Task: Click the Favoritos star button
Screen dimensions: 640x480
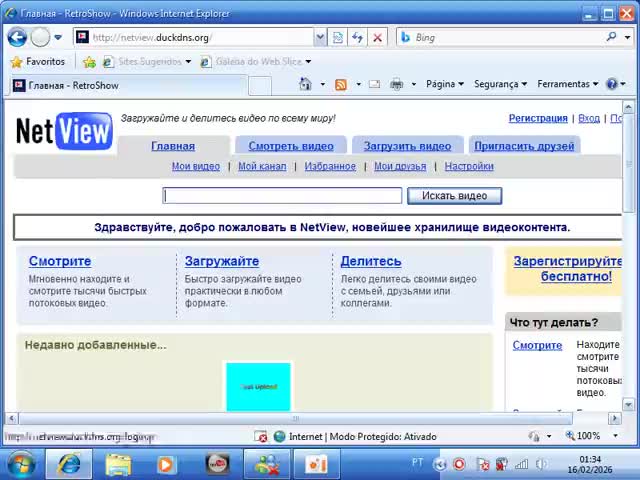Action: (37, 62)
